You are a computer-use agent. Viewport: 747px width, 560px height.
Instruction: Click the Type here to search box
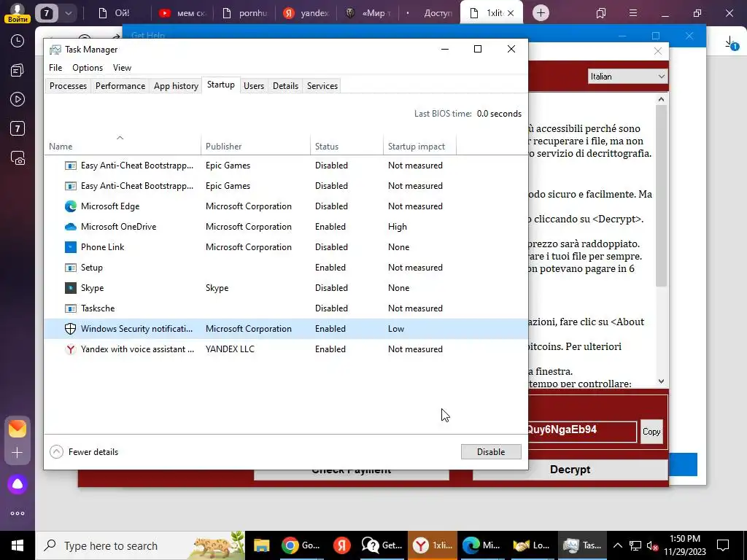(x=140, y=545)
